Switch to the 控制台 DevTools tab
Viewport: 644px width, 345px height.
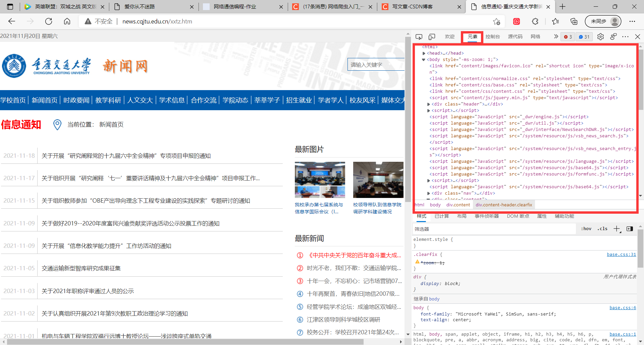[x=492, y=37]
